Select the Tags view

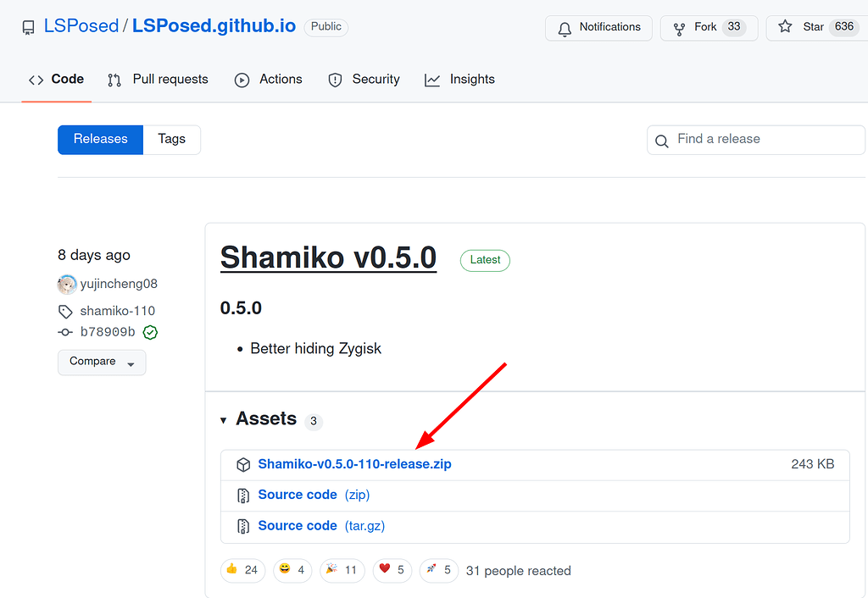pos(172,139)
